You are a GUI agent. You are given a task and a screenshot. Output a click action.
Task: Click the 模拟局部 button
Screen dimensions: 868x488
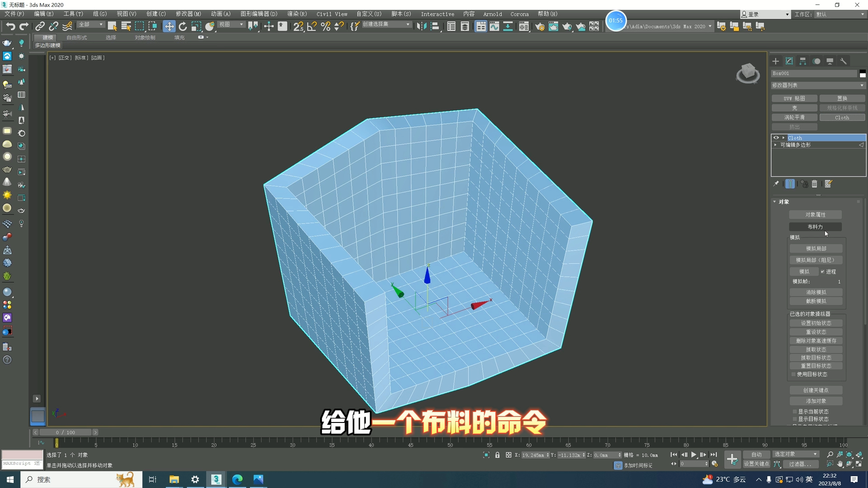pyautogui.click(x=816, y=249)
